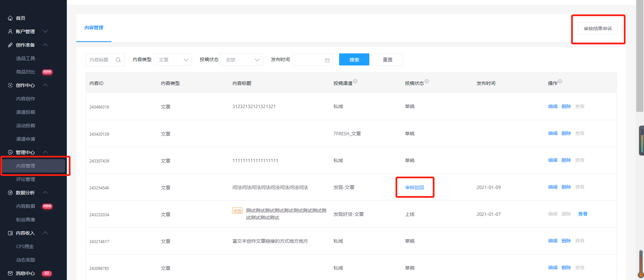
Task: Click the help icon next to 投稿渠道 header
Action: [355, 81]
